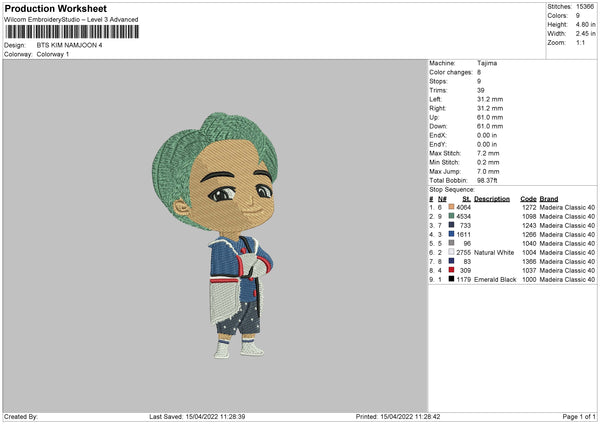Click the 'Natural White' description text
Viewport: 600px width, 424px height.
click(x=494, y=253)
